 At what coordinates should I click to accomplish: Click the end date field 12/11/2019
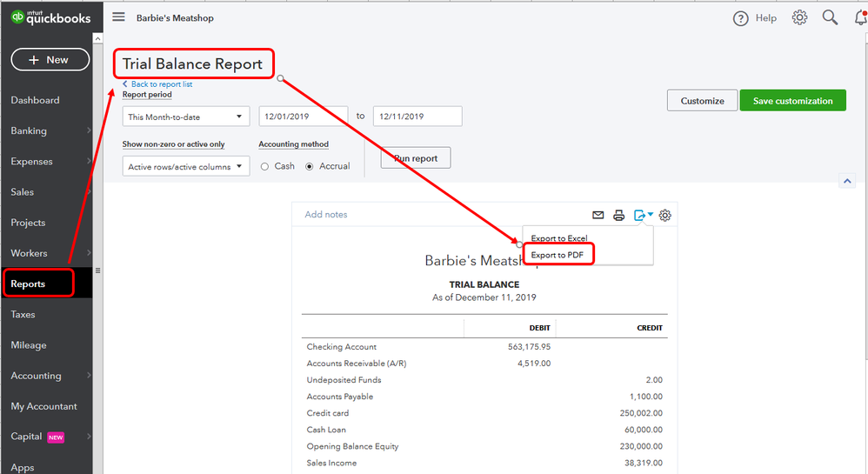click(x=418, y=117)
